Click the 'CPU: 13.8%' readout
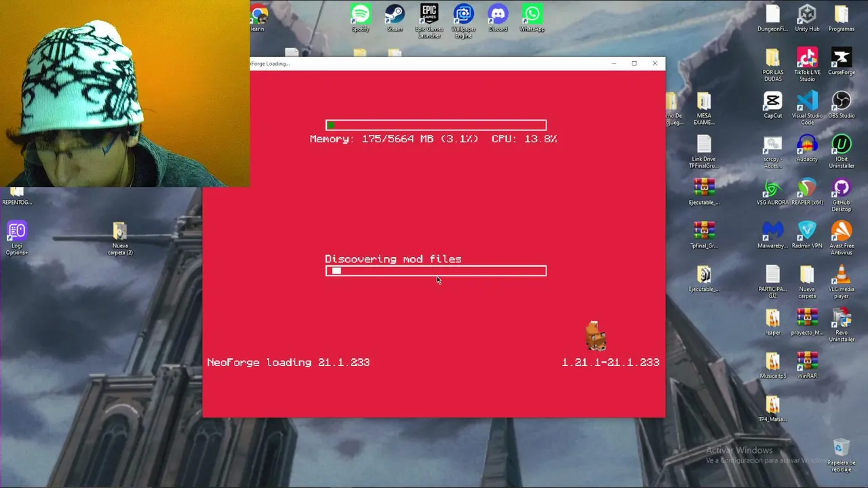This screenshot has height=488, width=868. tap(524, 139)
